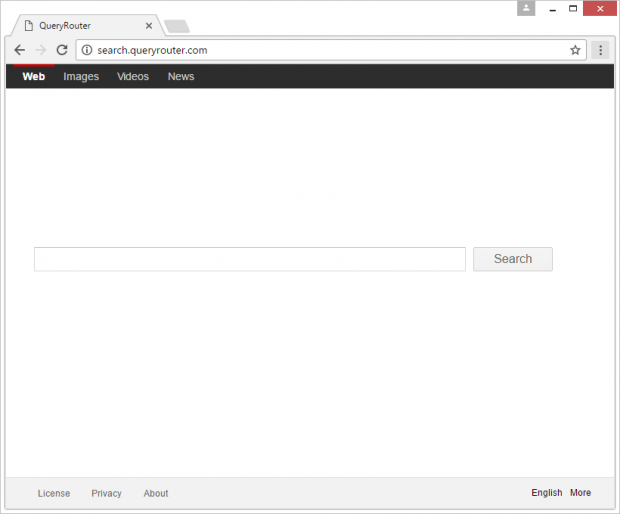View site information icon in address bar

point(87,50)
